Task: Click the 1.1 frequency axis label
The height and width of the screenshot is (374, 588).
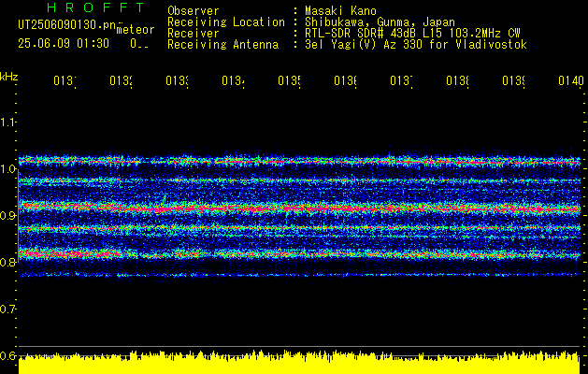Action: click(x=8, y=122)
